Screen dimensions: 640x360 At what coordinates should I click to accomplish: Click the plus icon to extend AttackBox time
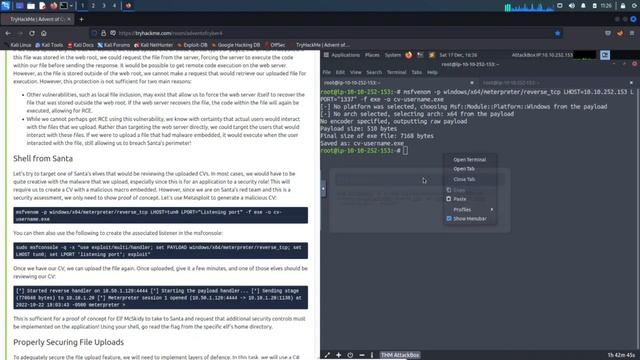coord(338,355)
